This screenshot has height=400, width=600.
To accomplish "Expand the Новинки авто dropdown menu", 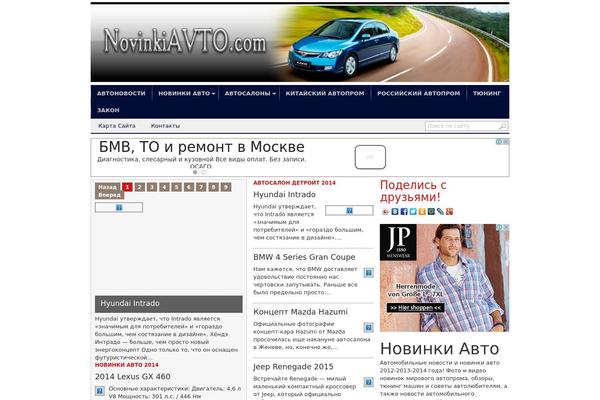I will 186,93.
